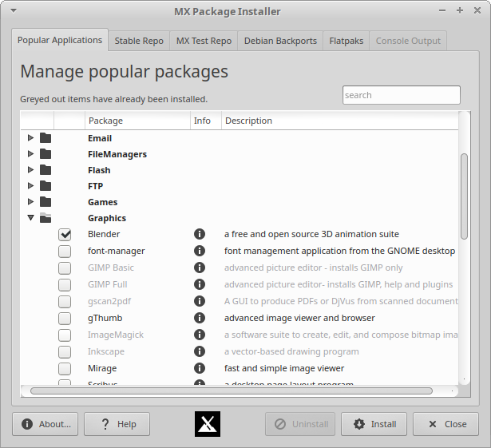The height and width of the screenshot is (448, 491).
Task: Open the window menu arrow in title bar
Action: tap(14, 10)
